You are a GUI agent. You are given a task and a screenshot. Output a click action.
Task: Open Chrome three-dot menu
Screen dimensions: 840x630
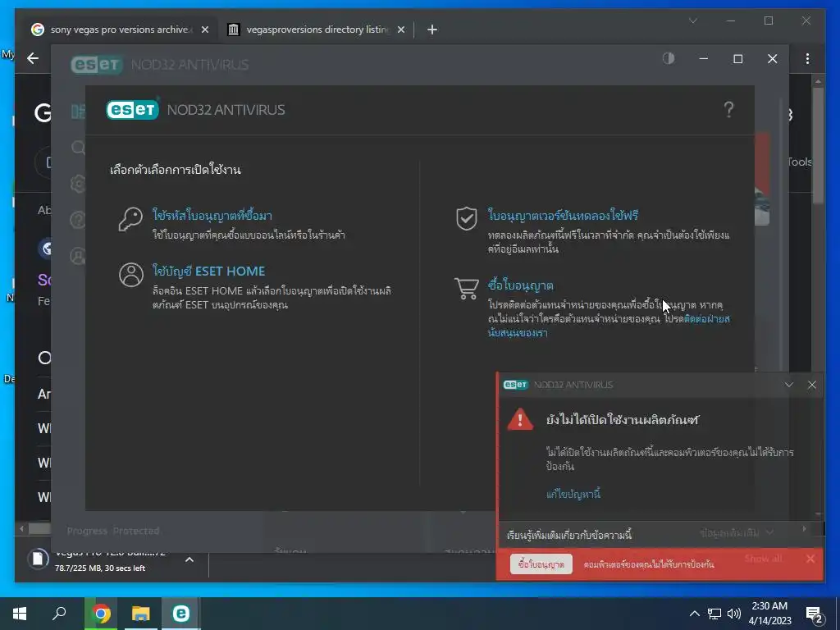pyautogui.click(x=807, y=58)
